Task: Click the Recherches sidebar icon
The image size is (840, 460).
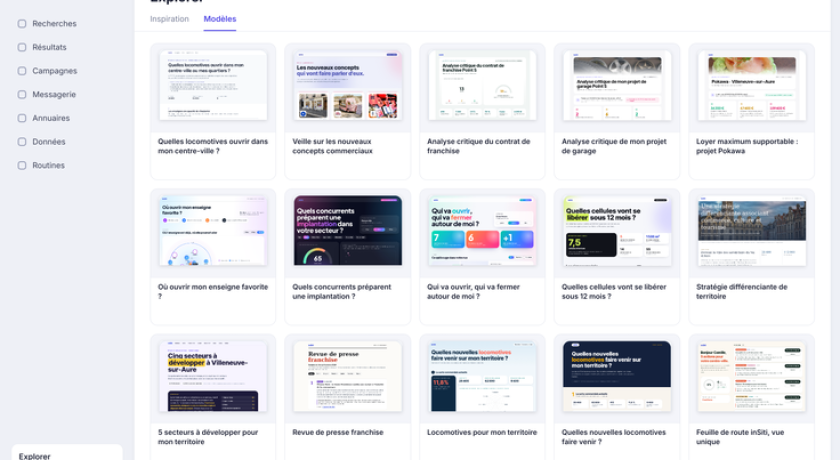Action: click(22, 24)
